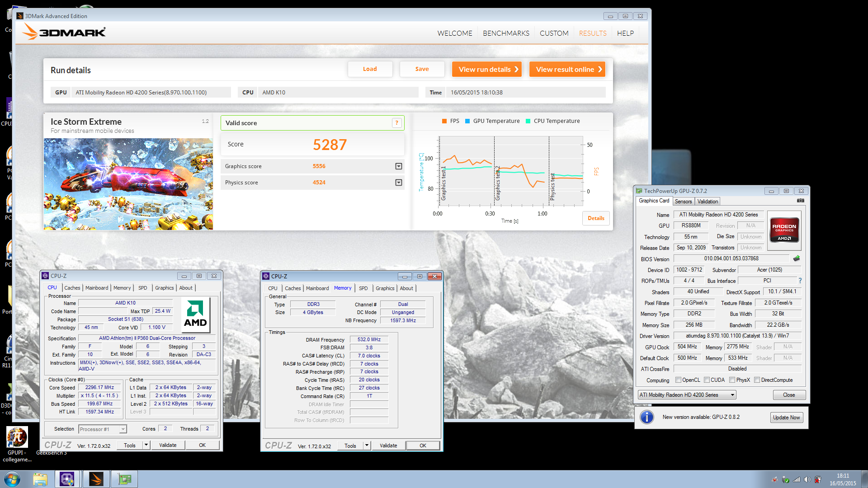Switch to 3DMark taskbar icon

click(x=96, y=479)
